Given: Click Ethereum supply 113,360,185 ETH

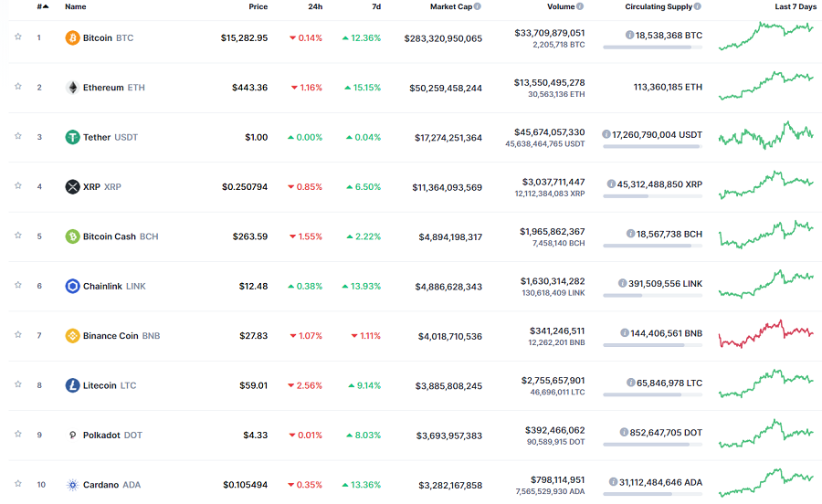Looking at the screenshot, I should [x=668, y=87].
